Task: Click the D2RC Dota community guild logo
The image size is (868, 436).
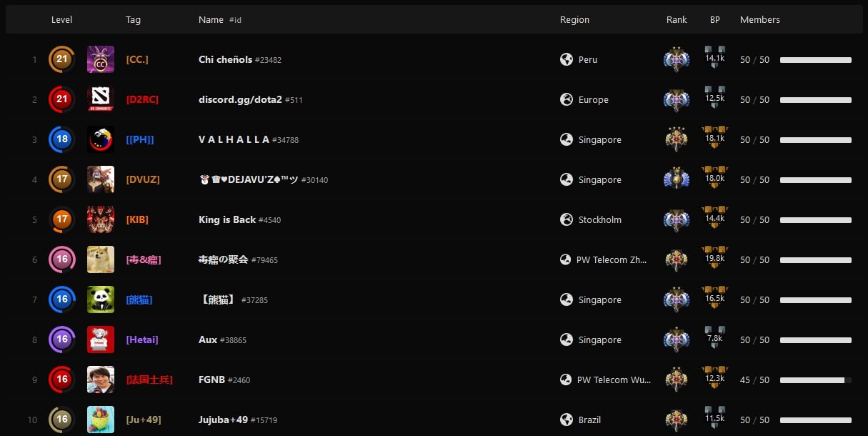Action: coord(100,99)
